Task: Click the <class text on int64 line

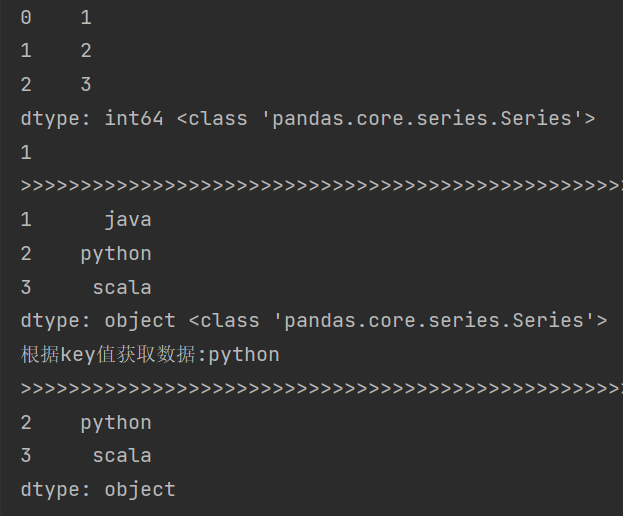Action: click(x=212, y=119)
